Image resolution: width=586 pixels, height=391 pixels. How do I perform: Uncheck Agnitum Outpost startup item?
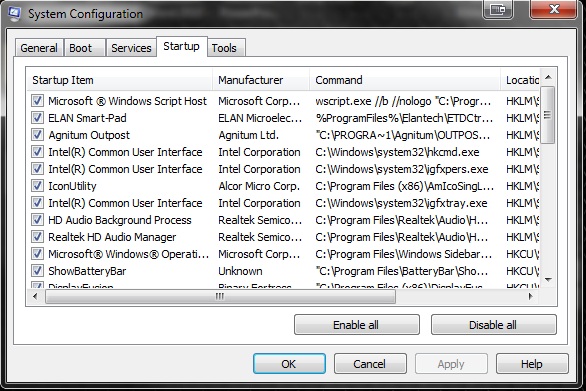(x=37, y=135)
